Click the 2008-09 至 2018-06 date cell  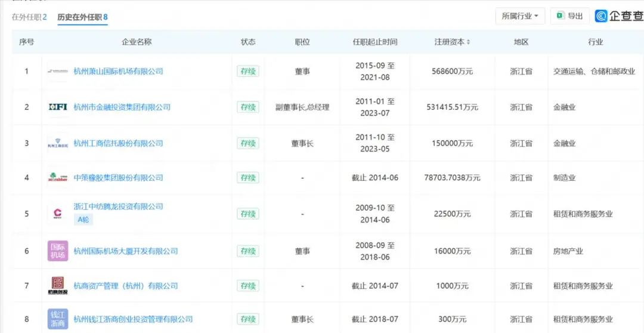(x=375, y=251)
